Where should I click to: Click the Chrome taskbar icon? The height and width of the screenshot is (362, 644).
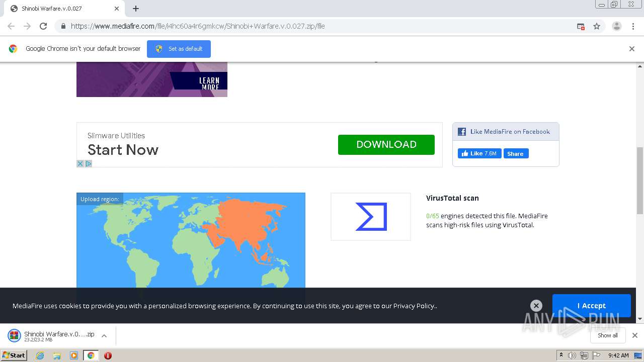pyautogui.click(x=91, y=355)
